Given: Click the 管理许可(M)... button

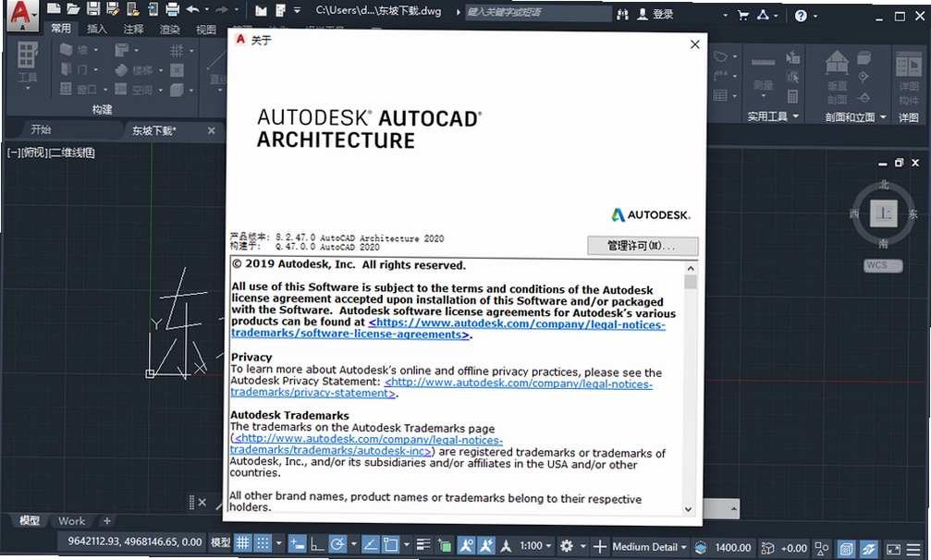Looking at the screenshot, I should pos(642,246).
